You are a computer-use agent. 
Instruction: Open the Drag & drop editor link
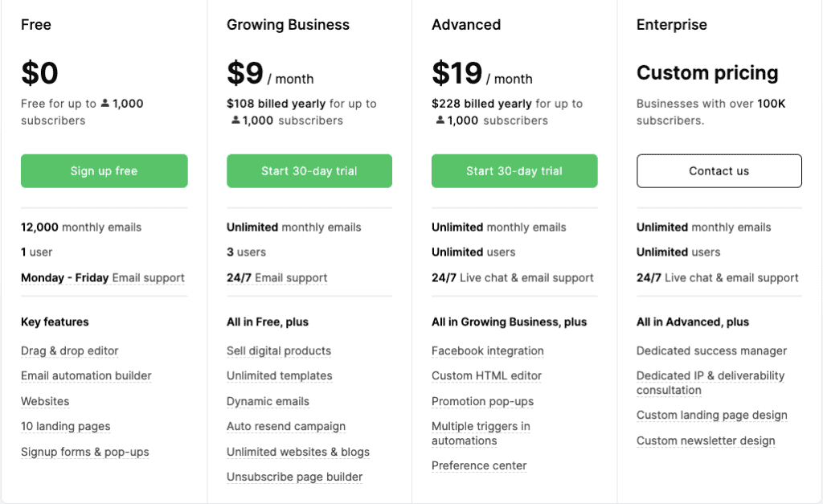[69, 350]
